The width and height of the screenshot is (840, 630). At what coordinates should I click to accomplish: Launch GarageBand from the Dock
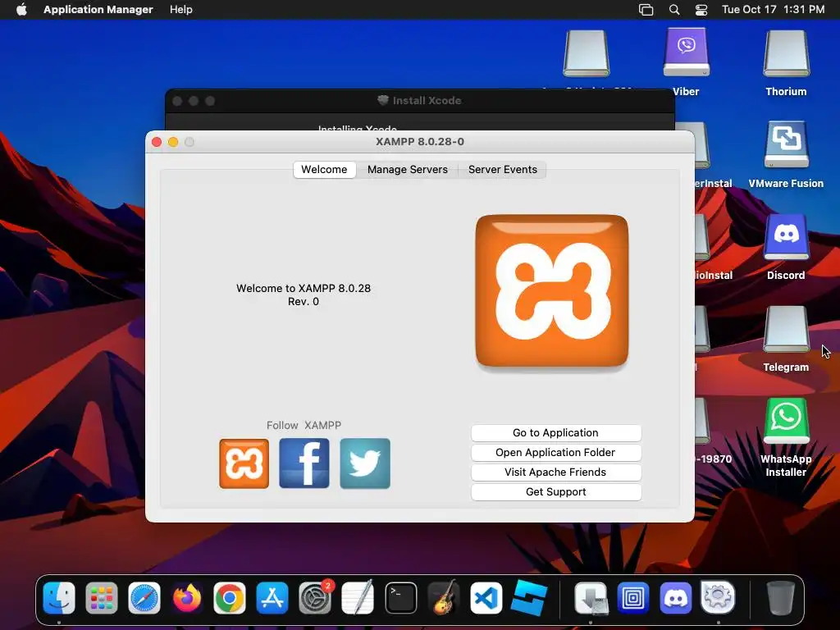coord(444,597)
